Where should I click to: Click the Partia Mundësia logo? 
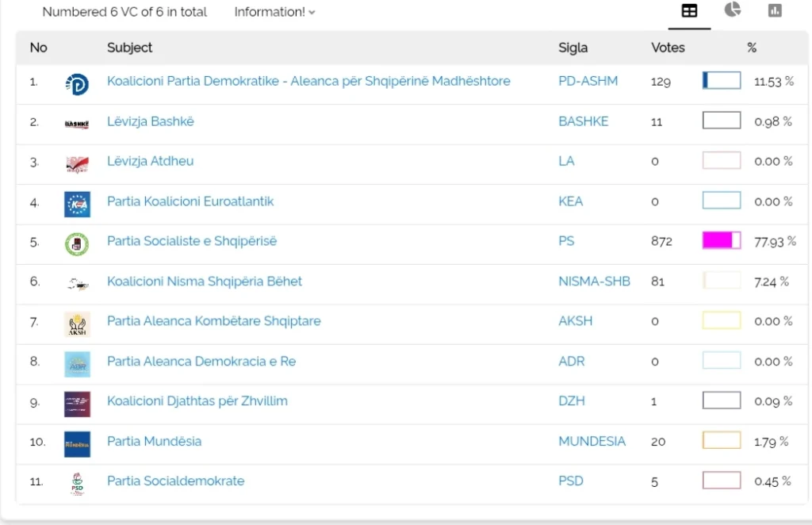77,443
